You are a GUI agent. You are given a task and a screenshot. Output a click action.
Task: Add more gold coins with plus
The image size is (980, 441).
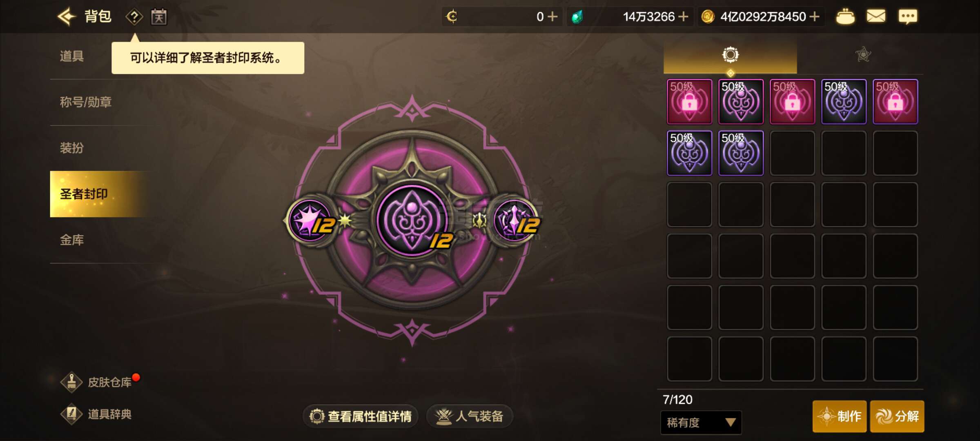(x=815, y=17)
